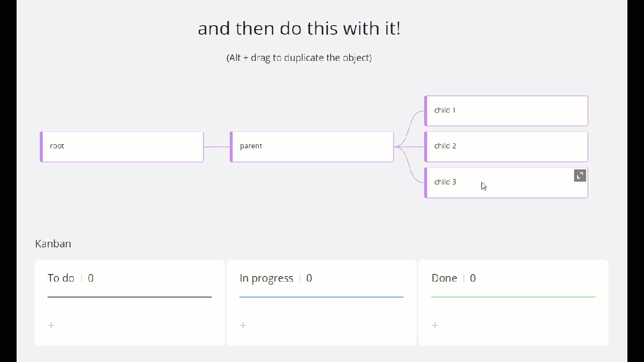The width and height of the screenshot is (644, 362).
Task: Select the parent mind map node
Action: [x=312, y=147]
